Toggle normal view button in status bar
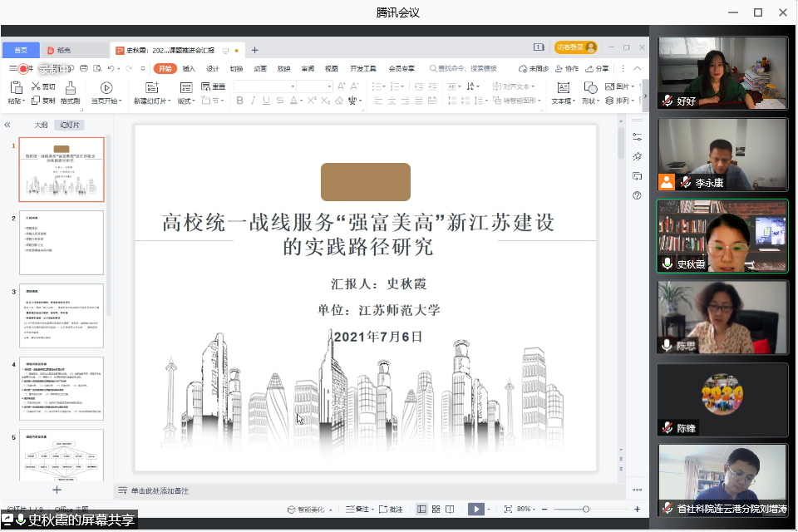 421,509
